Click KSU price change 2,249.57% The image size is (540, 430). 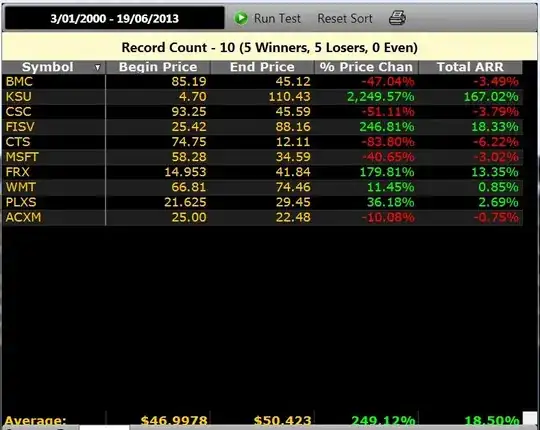381,97
